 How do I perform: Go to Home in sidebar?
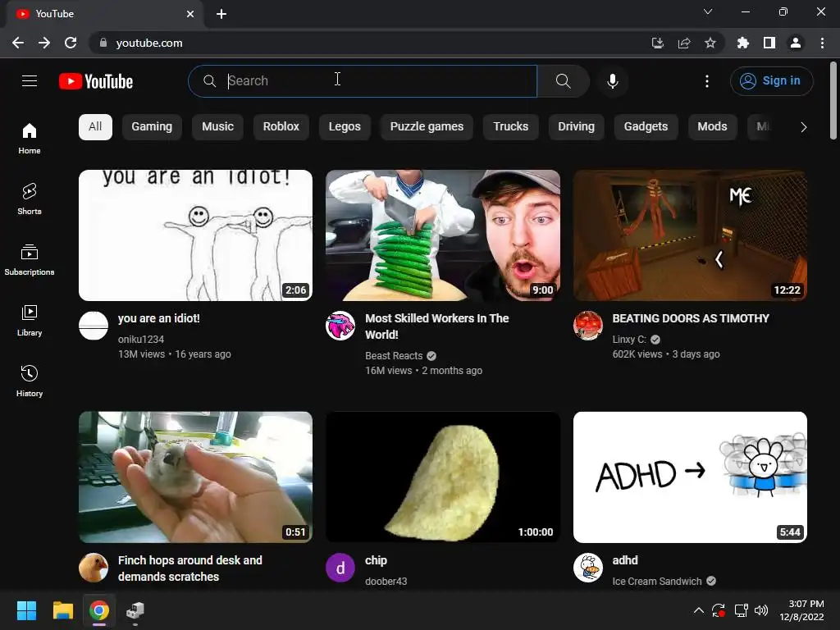click(30, 139)
